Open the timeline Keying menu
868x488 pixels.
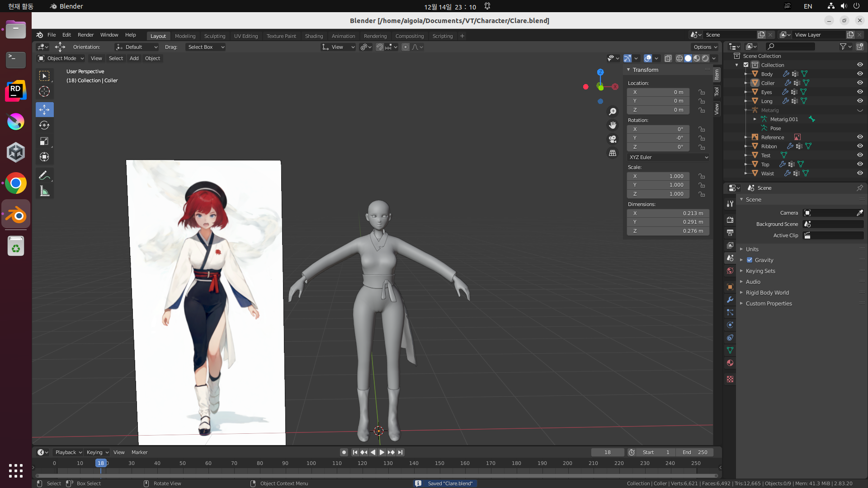[97, 452]
